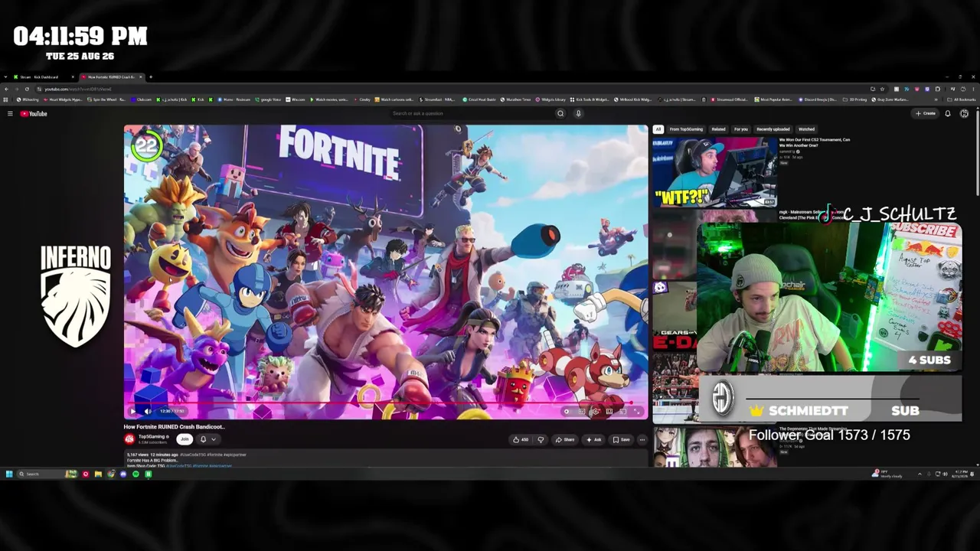The image size is (980, 551).
Task: Save the video to a playlist
Action: coord(622,439)
